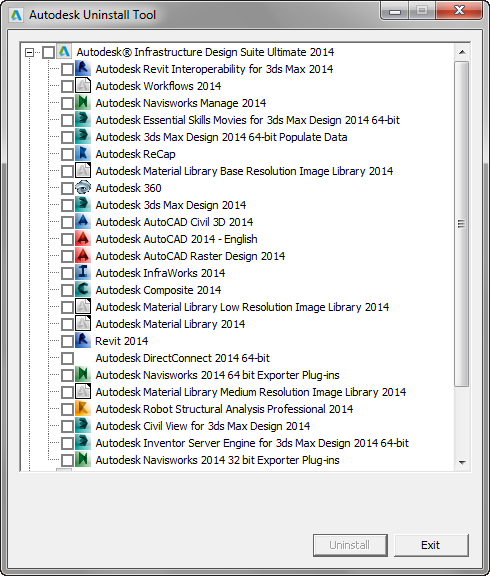Viewport: 490px width, 576px height.
Task: Tick the Autodesk Workflows 2014 checkbox
Action: [x=67, y=86]
